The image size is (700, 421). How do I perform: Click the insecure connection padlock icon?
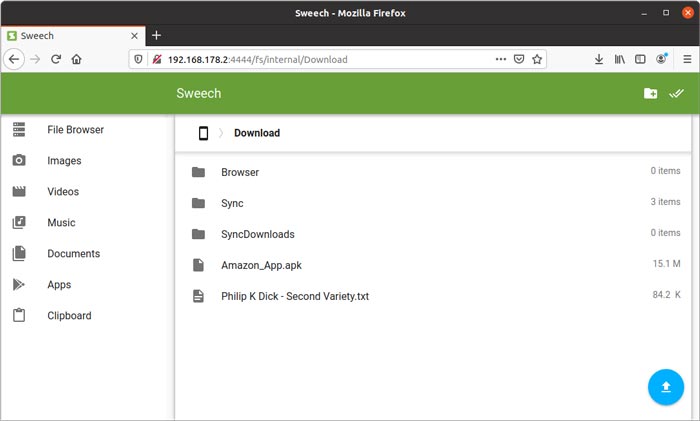[157, 59]
